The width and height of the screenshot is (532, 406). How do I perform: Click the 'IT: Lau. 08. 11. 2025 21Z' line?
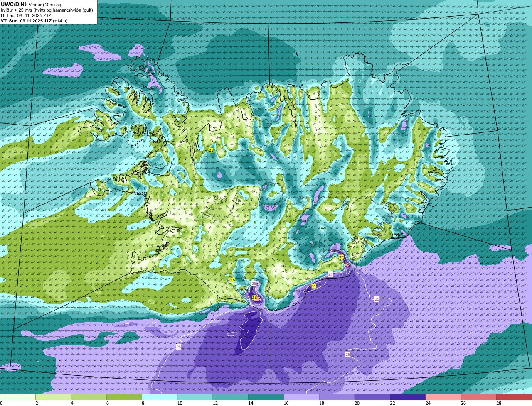tap(26, 15)
